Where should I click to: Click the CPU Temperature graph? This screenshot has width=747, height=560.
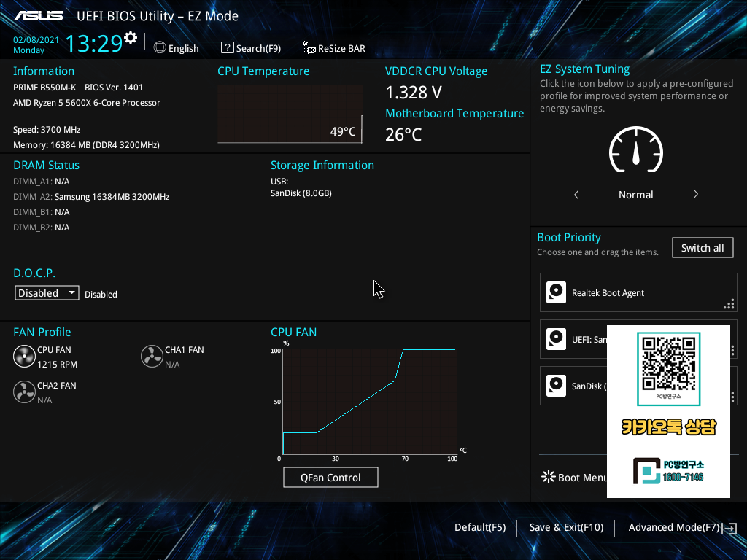click(290, 114)
